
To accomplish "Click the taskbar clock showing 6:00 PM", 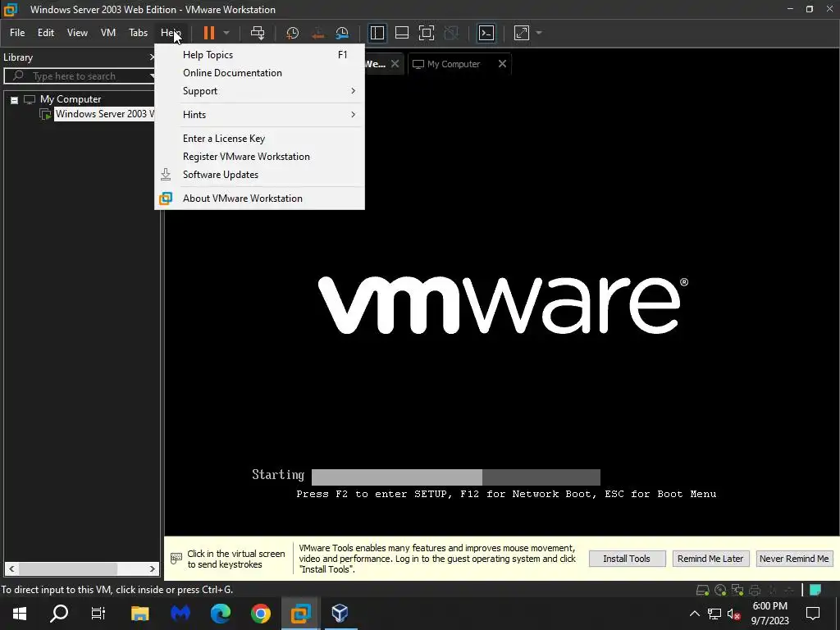I will (x=769, y=614).
